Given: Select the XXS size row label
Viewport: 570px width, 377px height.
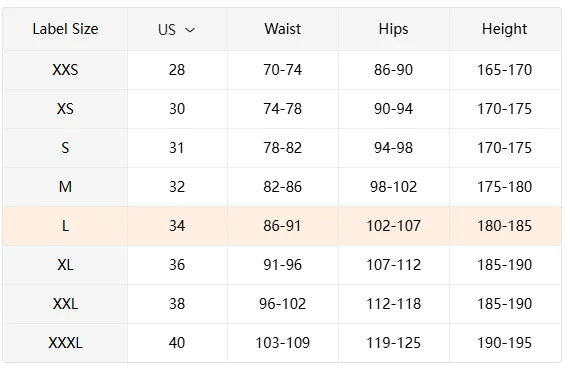Looking at the screenshot, I should click(x=65, y=70).
